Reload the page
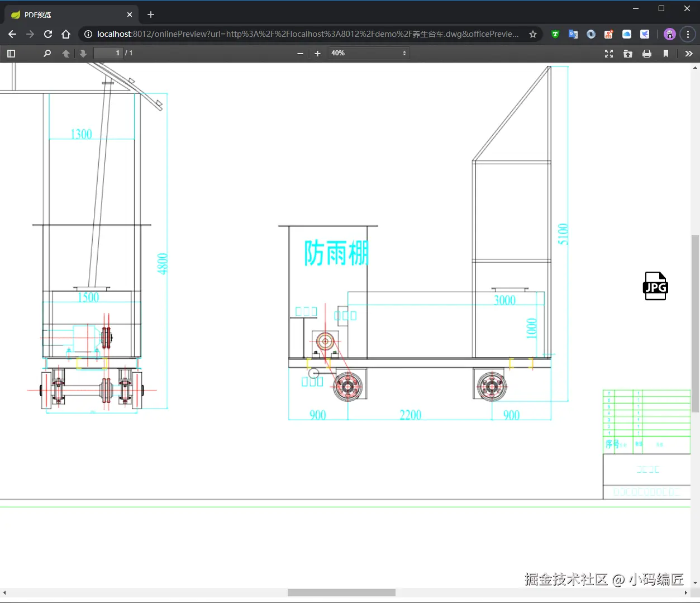Image resolution: width=700 pixels, height=603 pixels. click(x=48, y=34)
